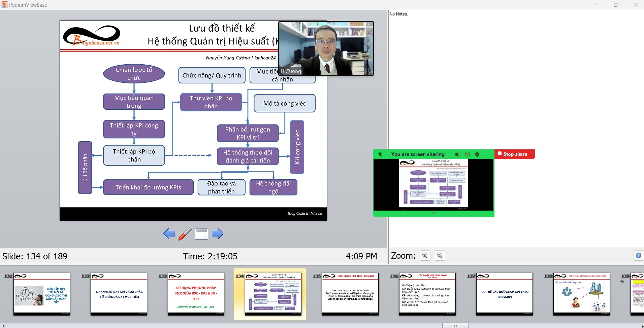This screenshot has height=328, width=644.
Task: Zoom out on speaker notes
Action: pos(440,256)
